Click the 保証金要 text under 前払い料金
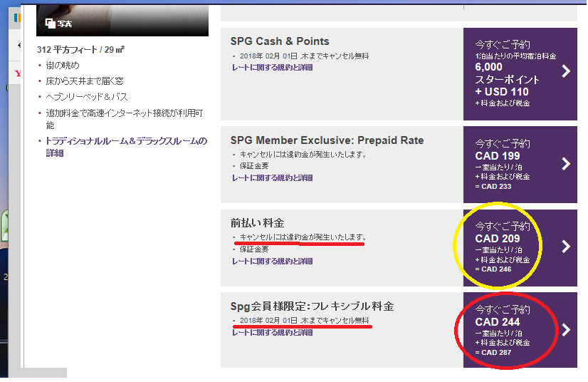Viewport: 588px width, 382px height. point(254,249)
